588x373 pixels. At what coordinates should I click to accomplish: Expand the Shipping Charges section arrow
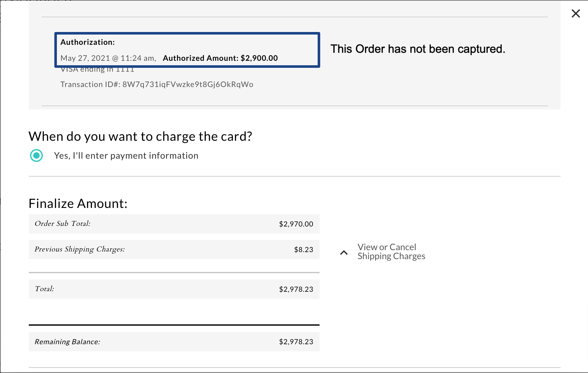pos(344,253)
